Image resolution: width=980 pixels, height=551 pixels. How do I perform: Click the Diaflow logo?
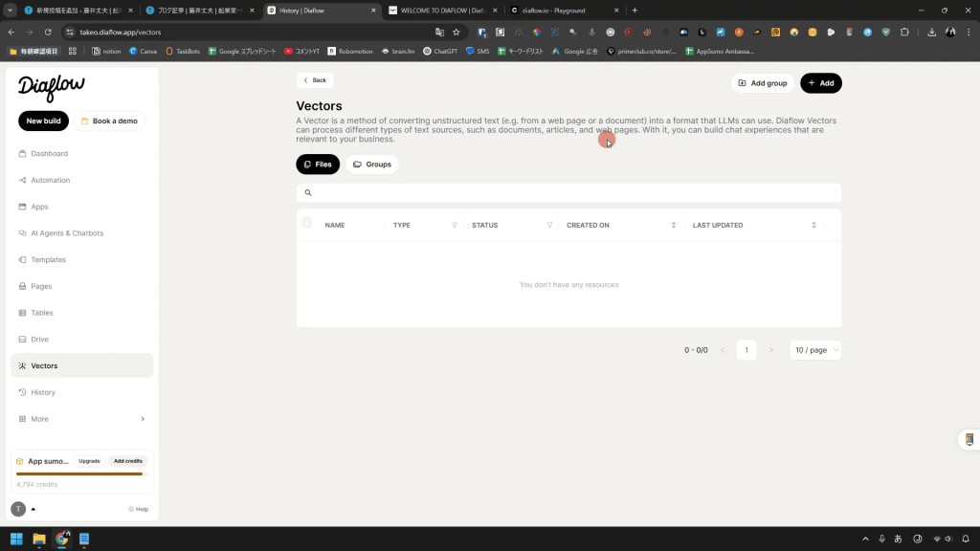click(52, 88)
